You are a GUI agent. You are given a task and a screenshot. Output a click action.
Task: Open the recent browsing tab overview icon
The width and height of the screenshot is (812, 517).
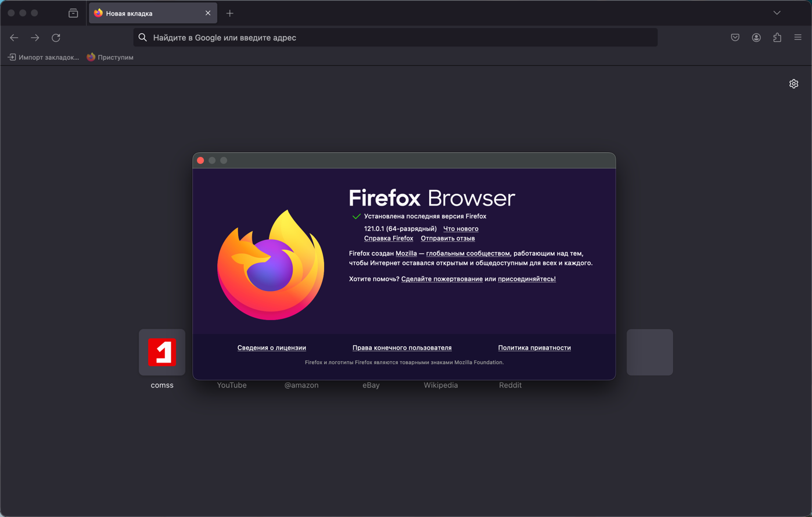(x=73, y=13)
